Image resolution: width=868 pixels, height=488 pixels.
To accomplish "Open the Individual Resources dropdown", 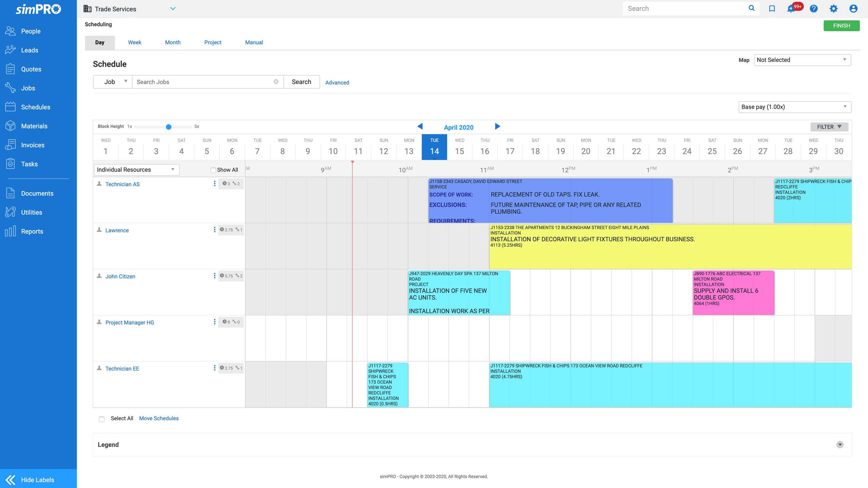I will click(x=136, y=169).
